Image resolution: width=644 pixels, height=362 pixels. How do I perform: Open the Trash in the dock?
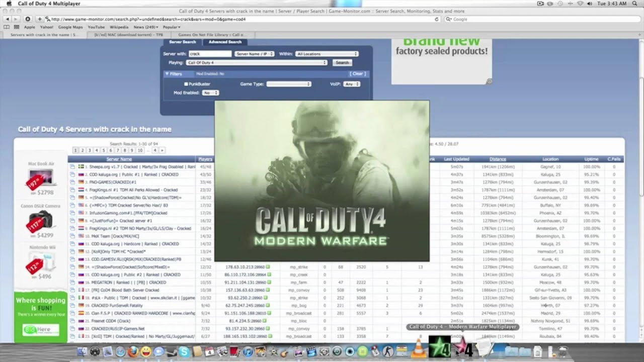pos(562,351)
